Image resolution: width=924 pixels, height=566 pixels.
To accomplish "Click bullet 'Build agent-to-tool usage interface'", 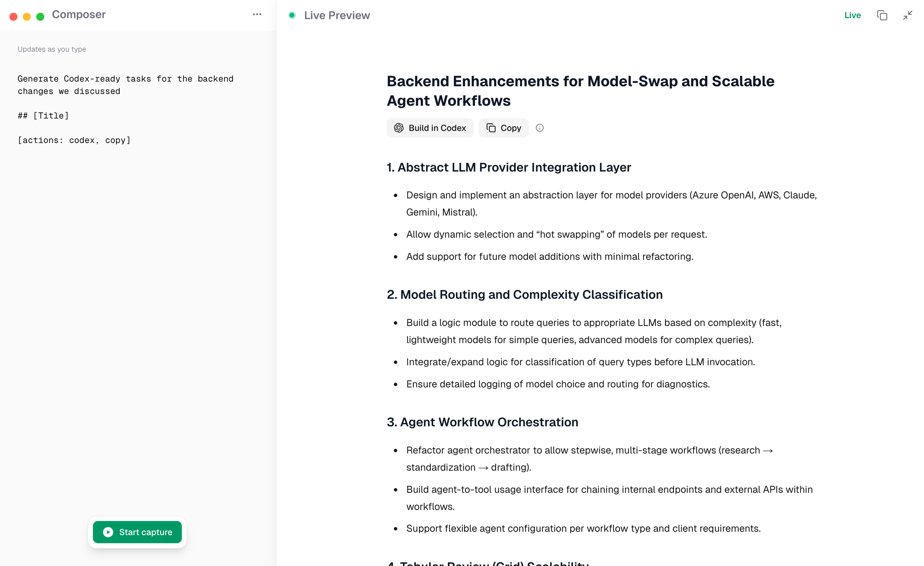I will coord(609,498).
